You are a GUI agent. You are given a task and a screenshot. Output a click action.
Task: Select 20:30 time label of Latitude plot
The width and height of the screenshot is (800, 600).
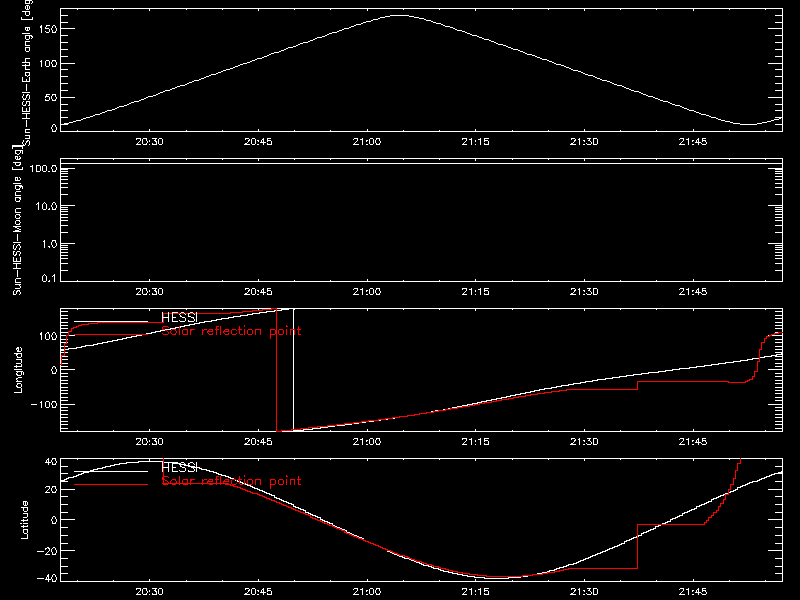point(149,591)
